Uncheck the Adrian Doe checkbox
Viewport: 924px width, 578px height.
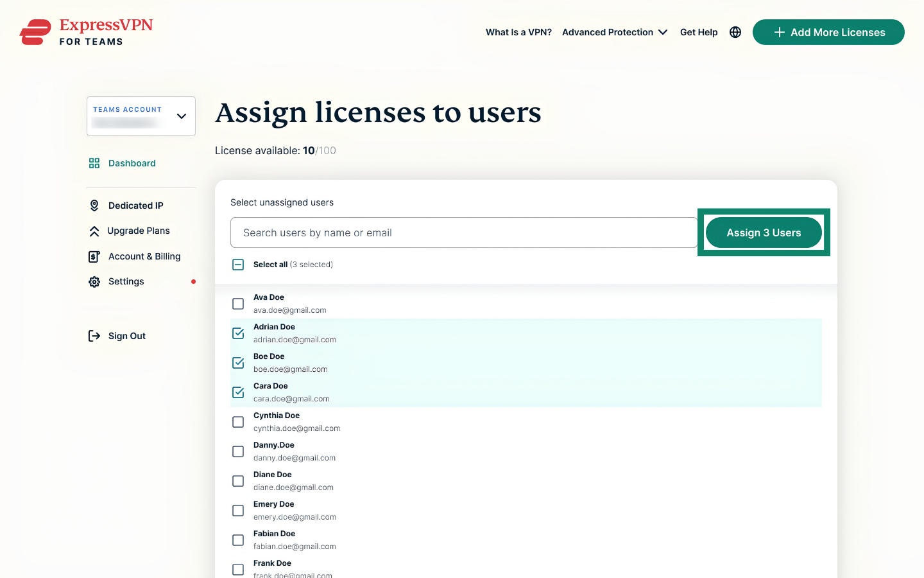pyautogui.click(x=238, y=333)
